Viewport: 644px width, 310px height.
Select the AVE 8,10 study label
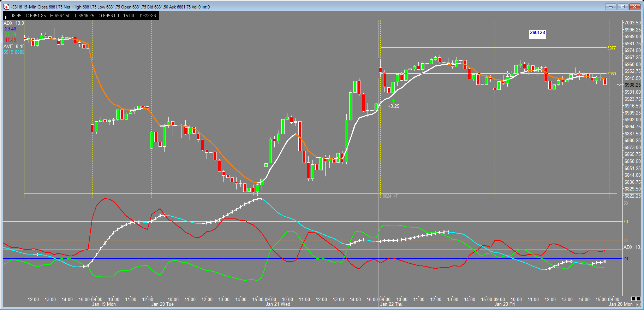coord(14,46)
